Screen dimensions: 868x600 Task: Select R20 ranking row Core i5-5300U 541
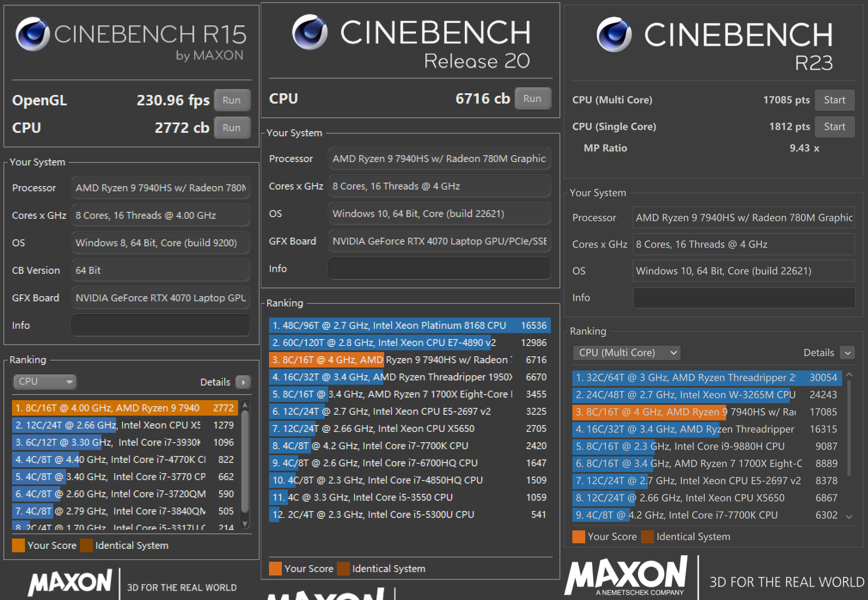coord(410,514)
